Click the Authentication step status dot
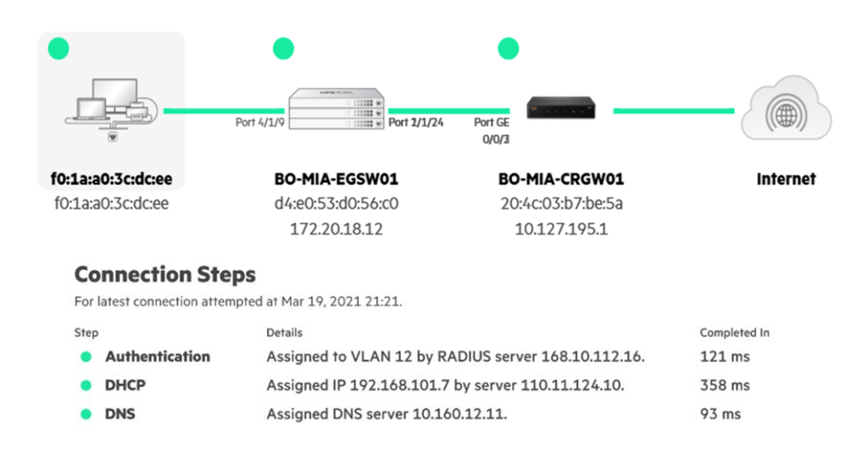The image size is (868, 453). pos(86,357)
